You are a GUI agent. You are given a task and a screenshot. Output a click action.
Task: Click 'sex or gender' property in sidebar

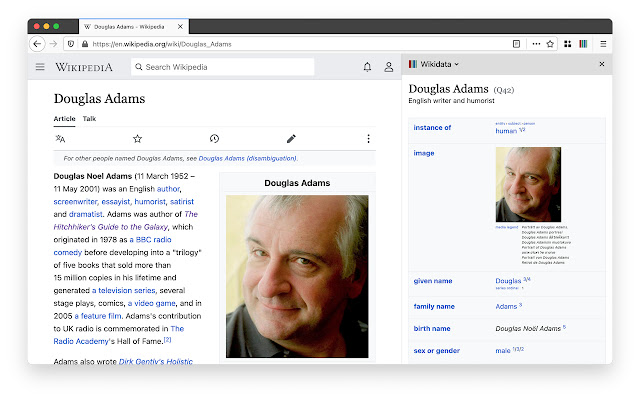click(436, 351)
